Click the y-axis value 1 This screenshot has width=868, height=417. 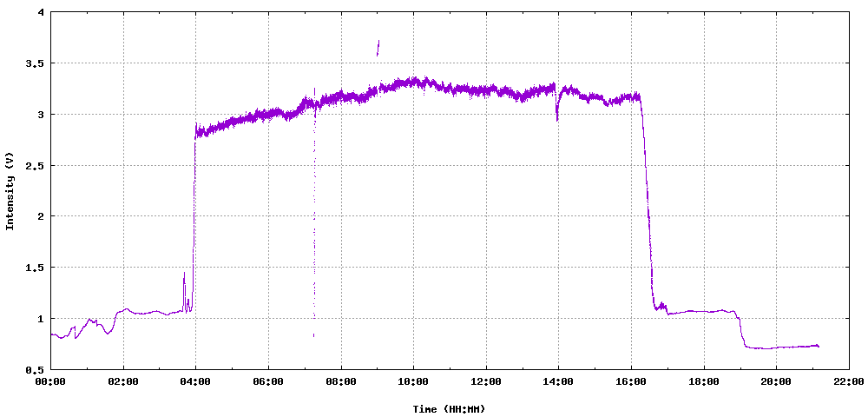(x=40, y=319)
